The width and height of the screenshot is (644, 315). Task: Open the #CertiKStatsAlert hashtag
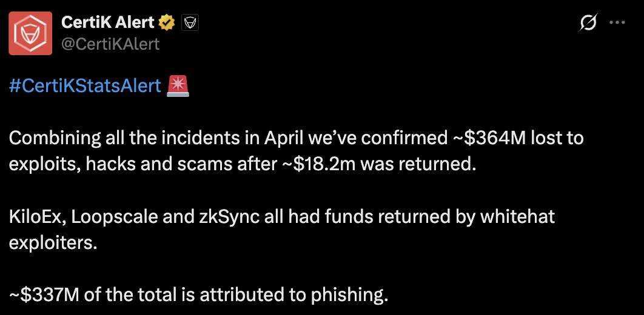[x=86, y=86]
